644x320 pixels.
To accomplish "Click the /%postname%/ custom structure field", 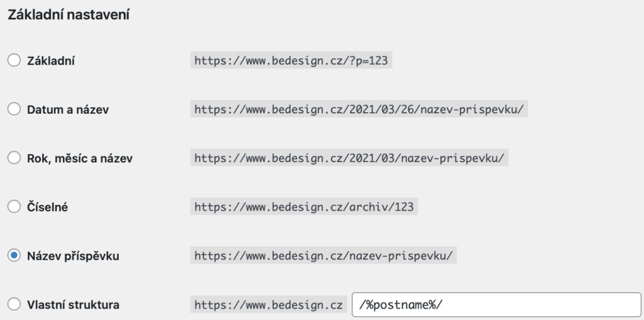I will pos(496,305).
